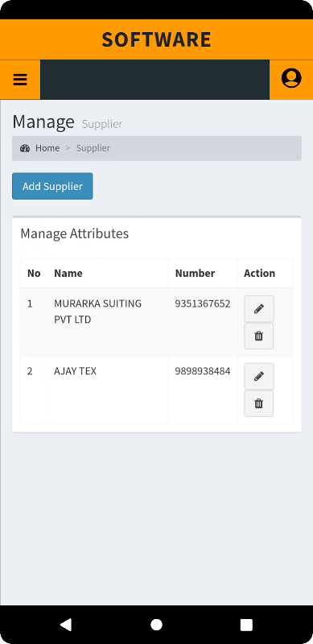
Task: Tap the Android back navigation button
Action: click(x=66, y=625)
